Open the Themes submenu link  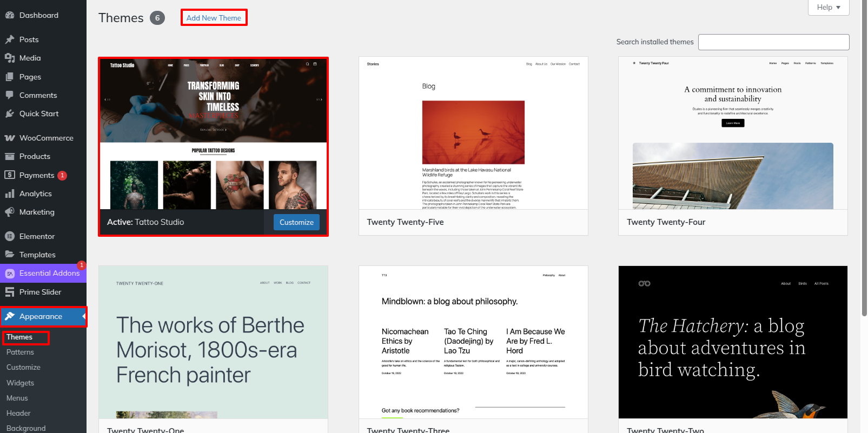click(19, 337)
